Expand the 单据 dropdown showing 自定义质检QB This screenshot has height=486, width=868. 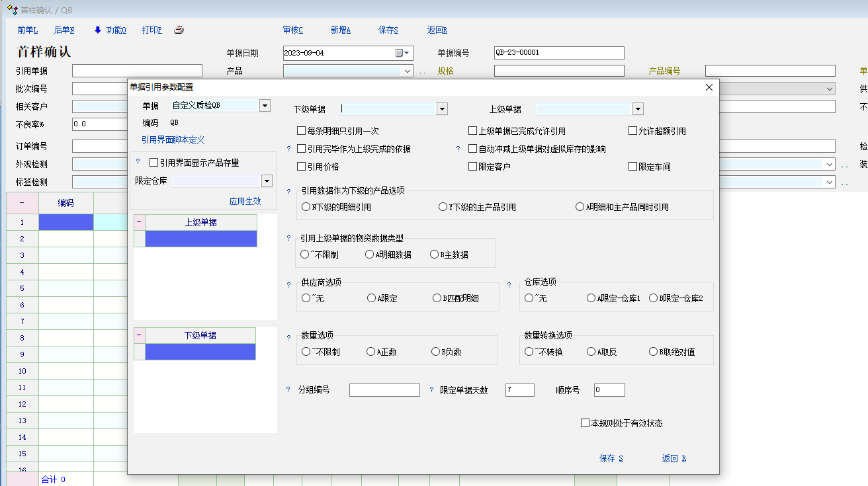click(x=265, y=105)
